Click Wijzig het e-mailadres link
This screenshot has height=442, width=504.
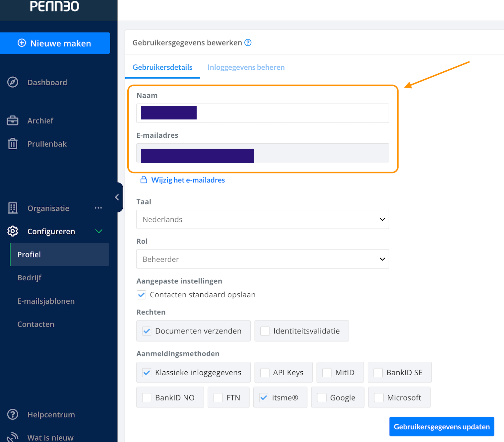pyautogui.click(x=188, y=180)
